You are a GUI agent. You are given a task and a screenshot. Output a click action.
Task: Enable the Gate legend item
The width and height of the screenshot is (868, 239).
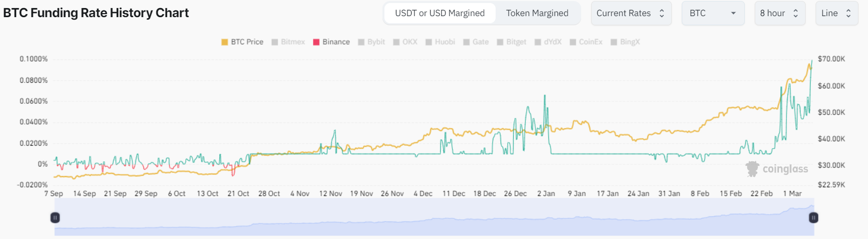click(x=476, y=42)
